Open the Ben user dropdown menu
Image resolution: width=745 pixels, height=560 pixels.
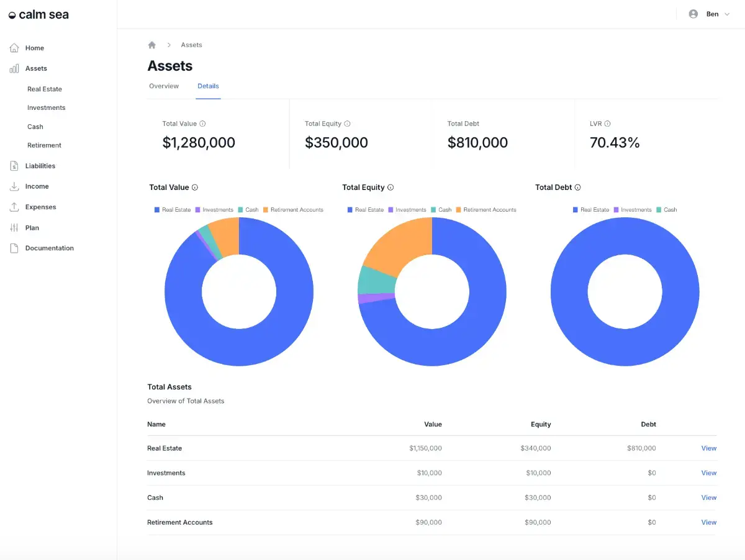709,14
